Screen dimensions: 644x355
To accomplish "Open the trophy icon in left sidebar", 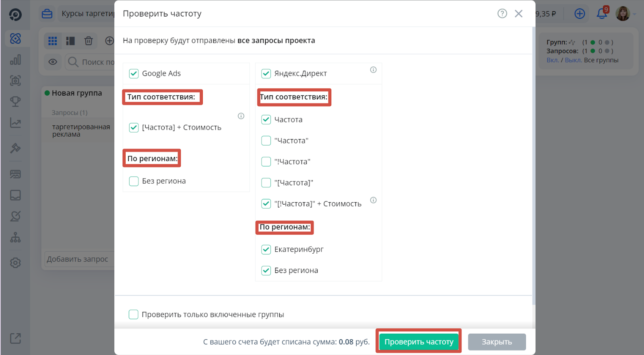I will (15, 102).
